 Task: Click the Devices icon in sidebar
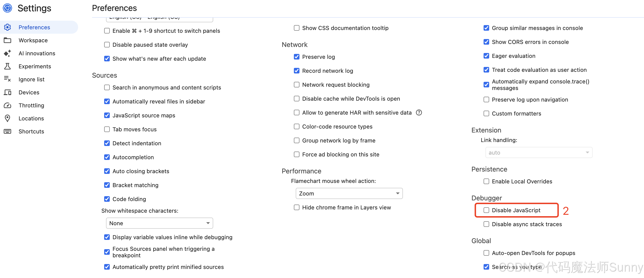pyautogui.click(x=7, y=92)
